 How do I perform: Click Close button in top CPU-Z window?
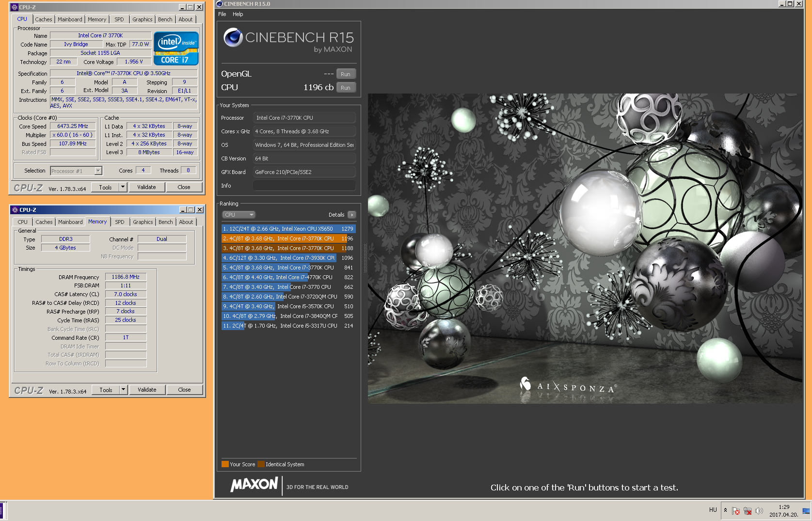(x=184, y=187)
